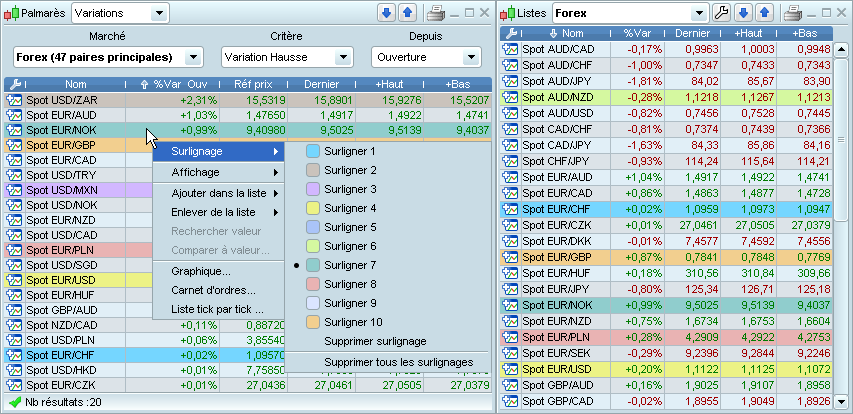Screen dimensions: 853x414
Task: Choose Liste tick par tick ...
Action: pyautogui.click(x=219, y=310)
